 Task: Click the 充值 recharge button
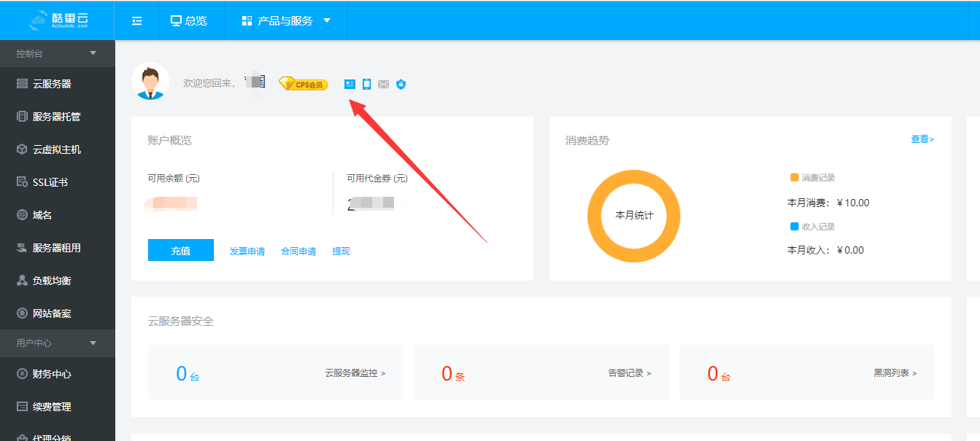pos(181,250)
